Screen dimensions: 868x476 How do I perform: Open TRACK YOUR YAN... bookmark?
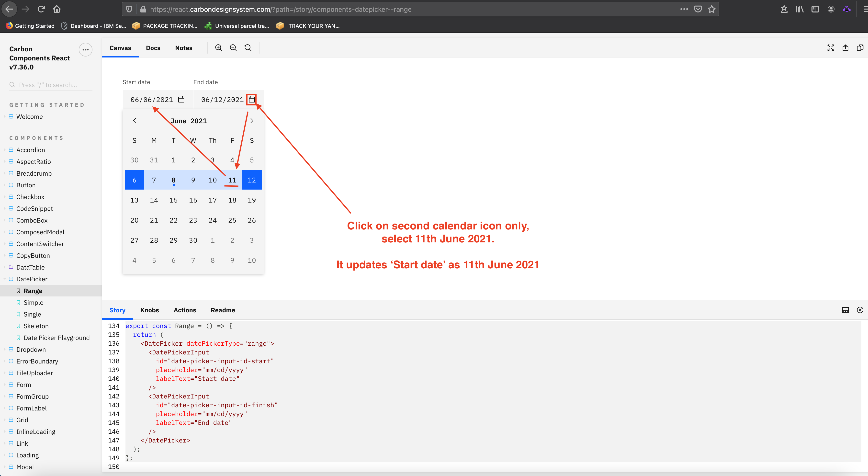pyautogui.click(x=308, y=26)
